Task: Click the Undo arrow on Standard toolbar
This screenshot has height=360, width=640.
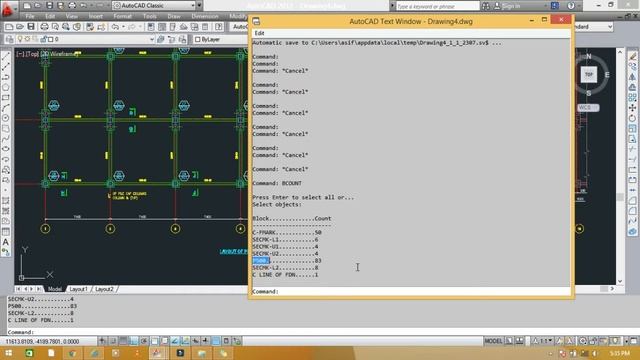Action: 115,27
